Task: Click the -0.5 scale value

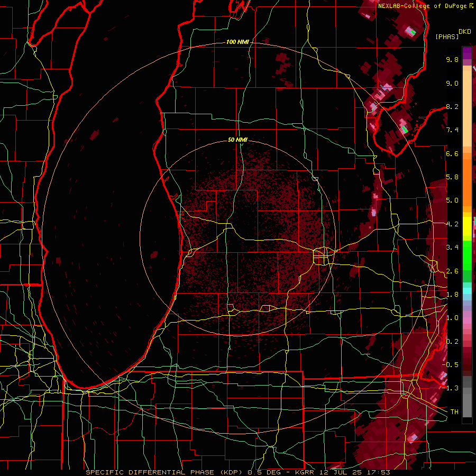Action: coord(451,365)
